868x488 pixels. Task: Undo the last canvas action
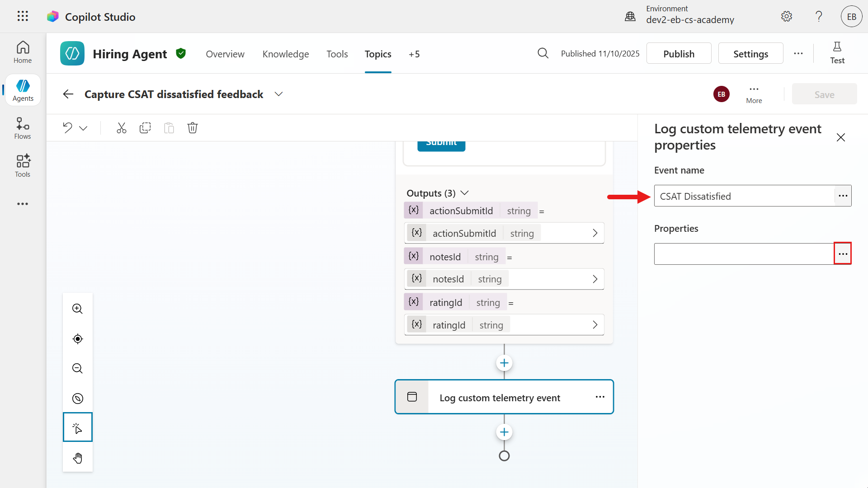point(67,128)
